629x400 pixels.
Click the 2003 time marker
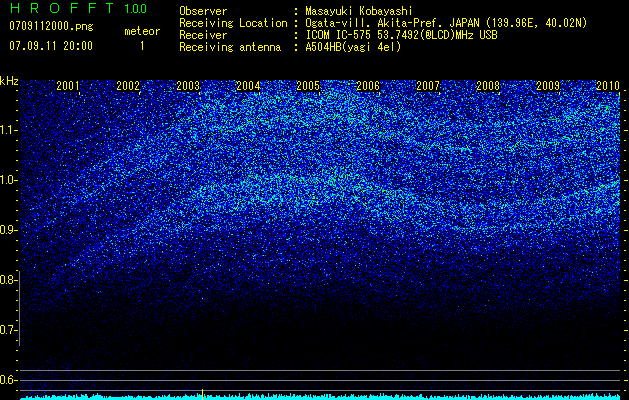pyautogui.click(x=188, y=86)
